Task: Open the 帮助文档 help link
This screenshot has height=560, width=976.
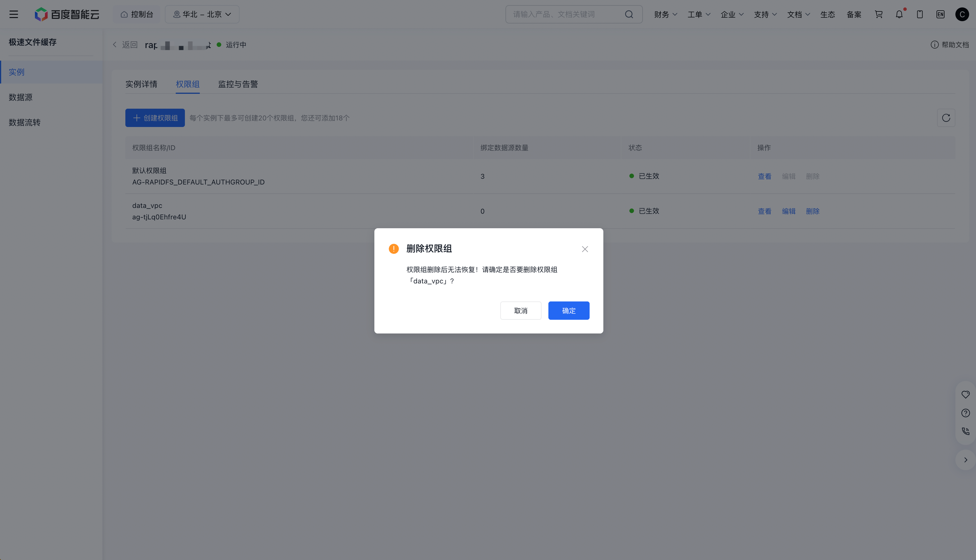Action: coord(949,45)
